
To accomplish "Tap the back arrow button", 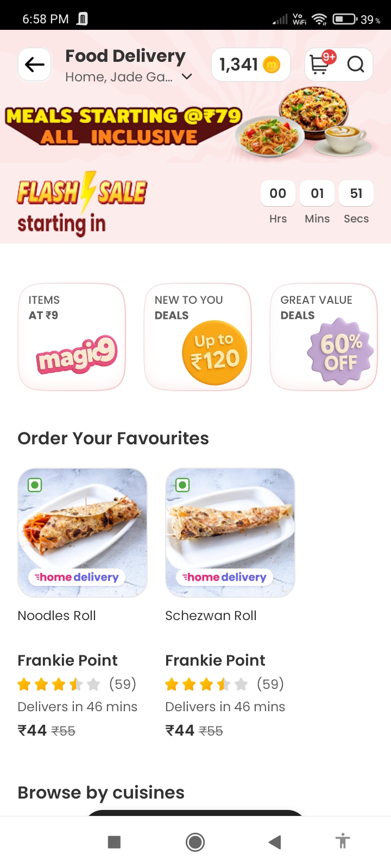I will coord(35,65).
